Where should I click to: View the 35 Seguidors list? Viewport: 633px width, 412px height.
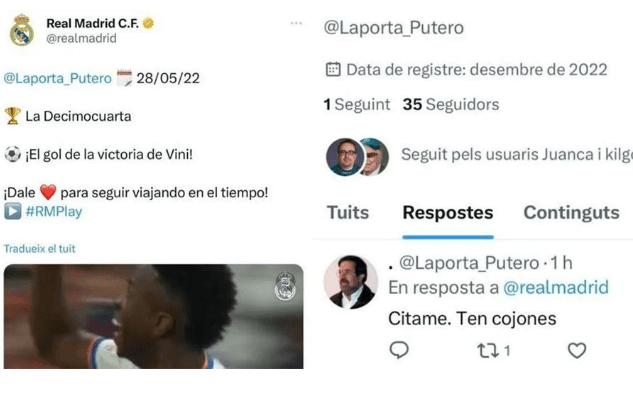pyautogui.click(x=451, y=105)
